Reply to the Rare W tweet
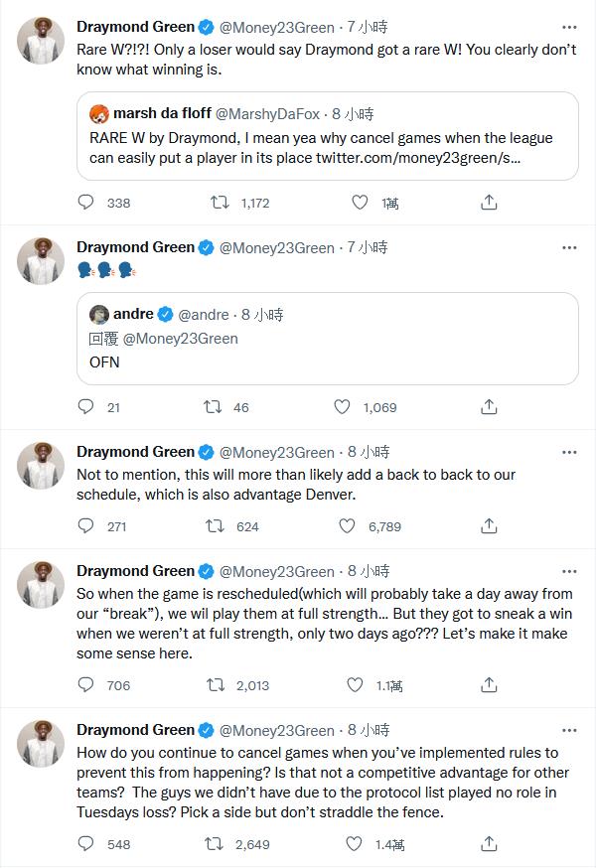596x868 pixels. pos(86,203)
